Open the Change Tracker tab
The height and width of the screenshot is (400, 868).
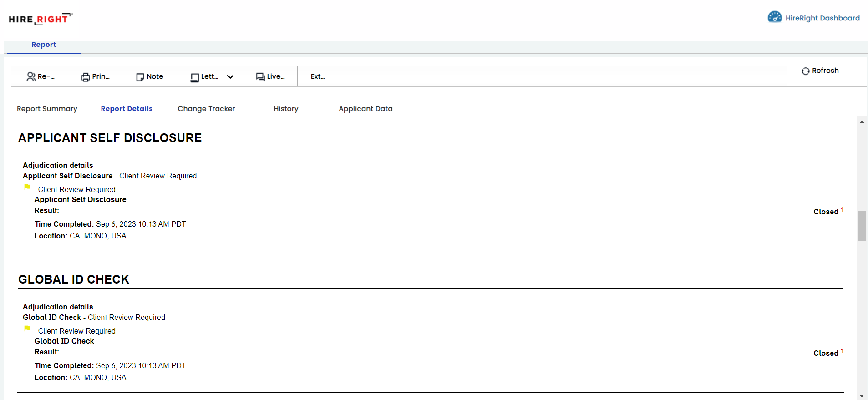tap(206, 109)
